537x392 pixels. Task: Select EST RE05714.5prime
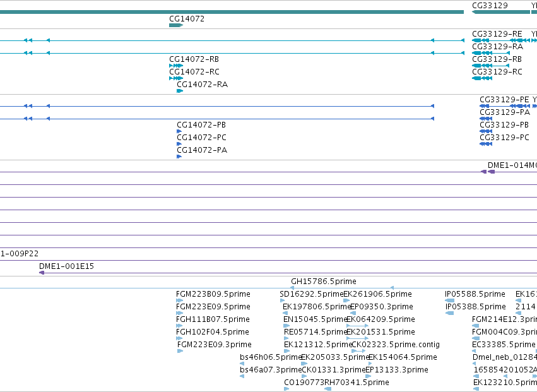[x=316, y=332]
